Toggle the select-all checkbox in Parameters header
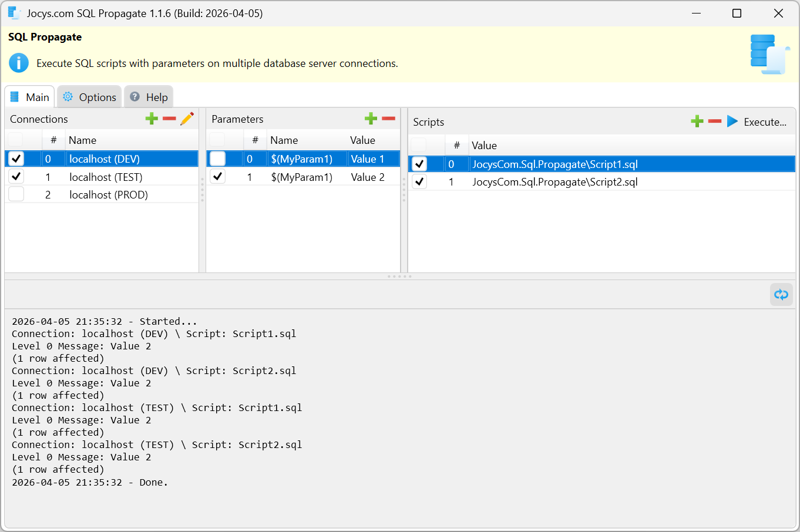The image size is (800, 532). pyautogui.click(x=217, y=140)
